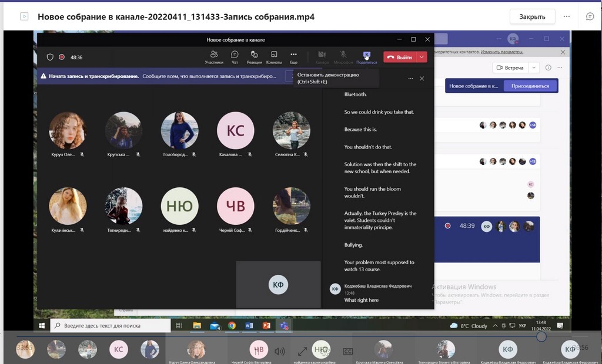Click the Встреча meet button in Teams
Screen dimensions: 602x364
510,68
